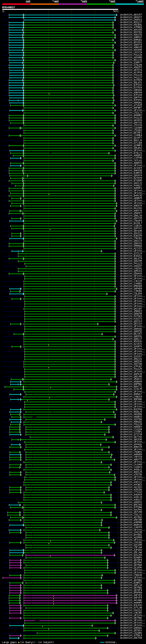Select label UniRef100_C4JH49
This screenshot has width=146, height=644.
131,464
